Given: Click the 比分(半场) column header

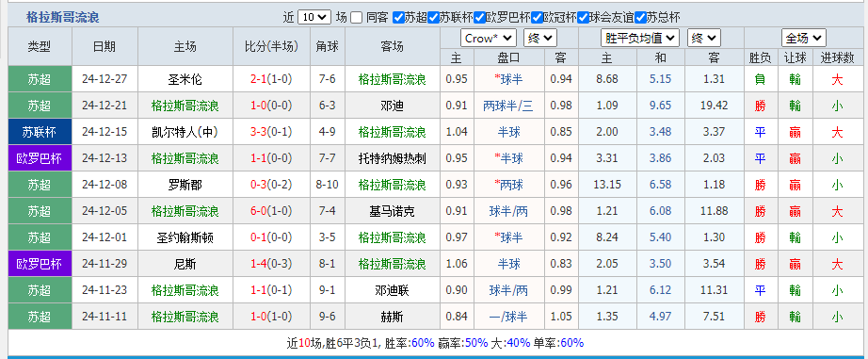Looking at the screenshot, I should [271, 46].
